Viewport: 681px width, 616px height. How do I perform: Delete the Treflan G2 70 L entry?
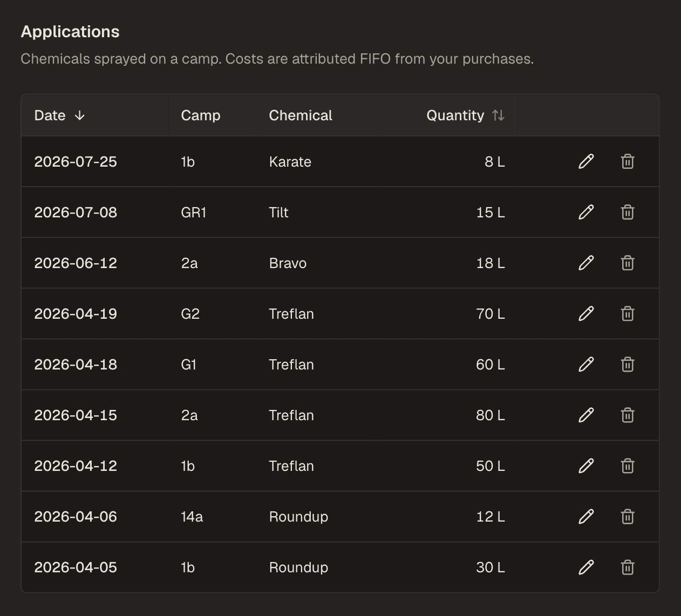tap(627, 313)
